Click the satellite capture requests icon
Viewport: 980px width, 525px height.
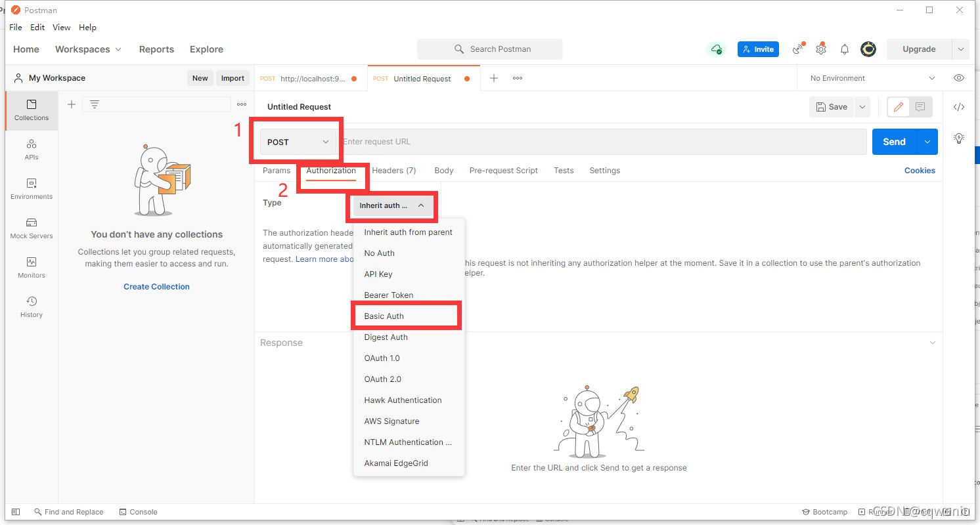pos(798,49)
